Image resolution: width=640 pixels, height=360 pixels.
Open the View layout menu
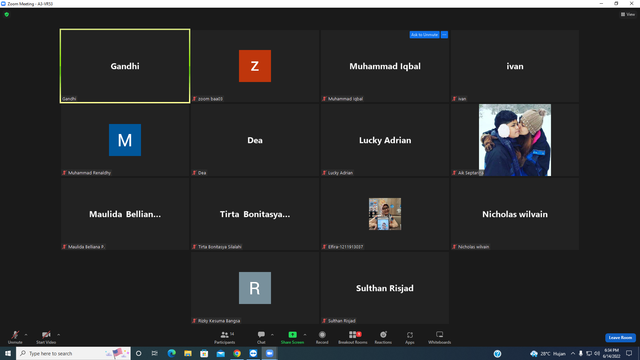pyautogui.click(x=628, y=14)
